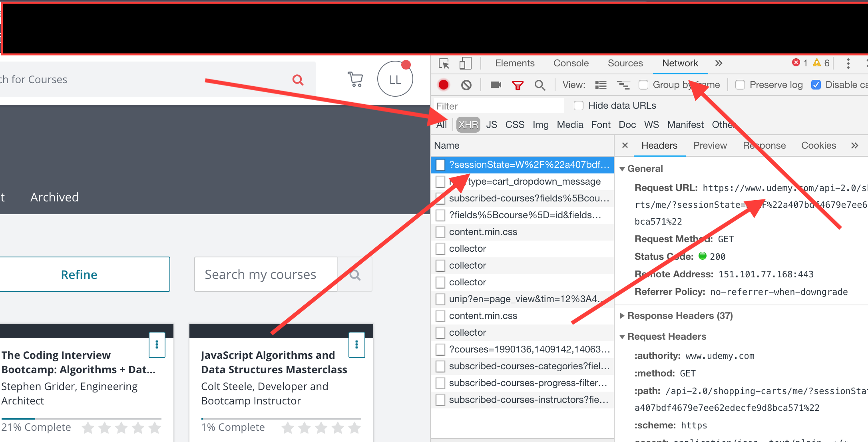Select the XHR filter type
868x442 pixels.
(x=468, y=125)
